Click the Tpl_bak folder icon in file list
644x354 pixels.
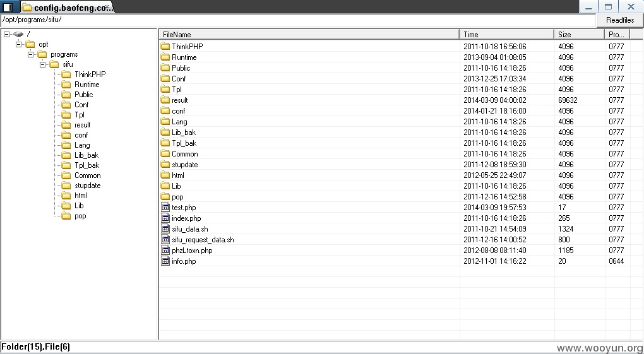(x=165, y=143)
